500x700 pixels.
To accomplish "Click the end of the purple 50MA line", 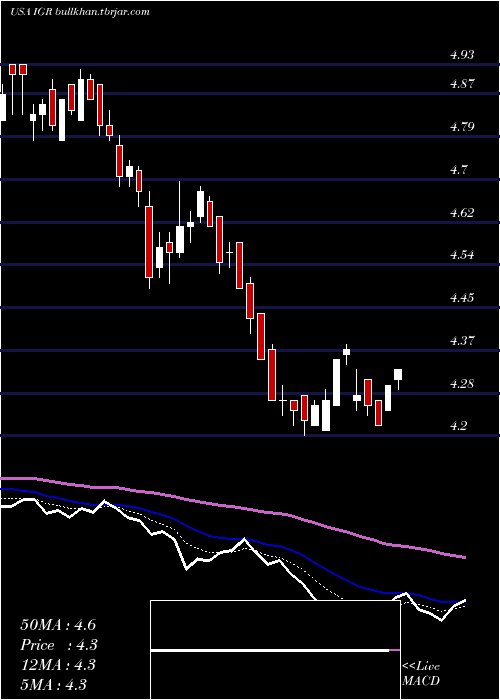I will click(x=464, y=557).
